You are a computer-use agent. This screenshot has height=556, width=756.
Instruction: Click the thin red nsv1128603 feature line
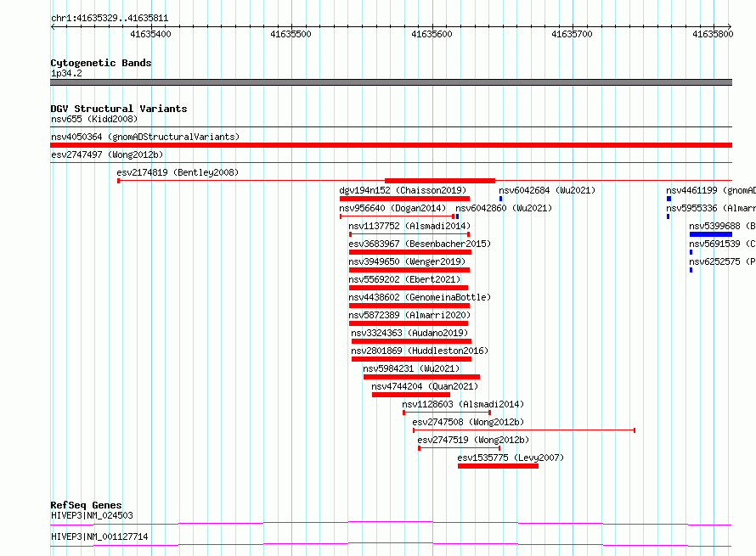tap(447, 413)
